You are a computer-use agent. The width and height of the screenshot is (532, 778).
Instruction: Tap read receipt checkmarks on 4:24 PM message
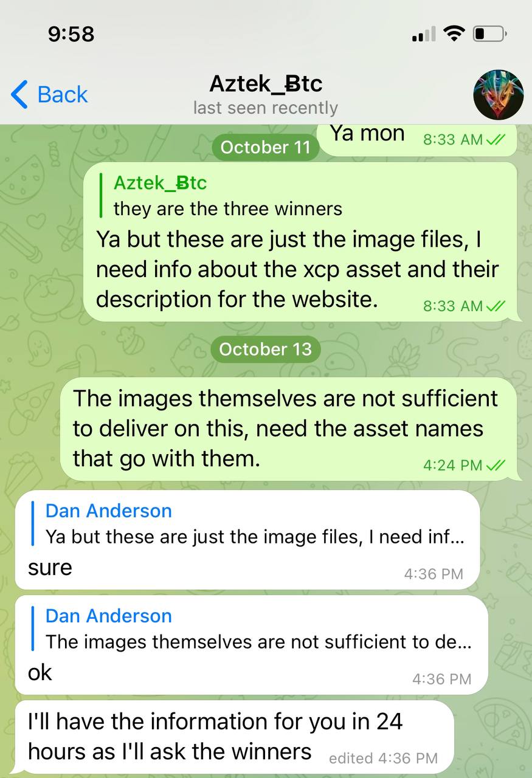(x=496, y=466)
